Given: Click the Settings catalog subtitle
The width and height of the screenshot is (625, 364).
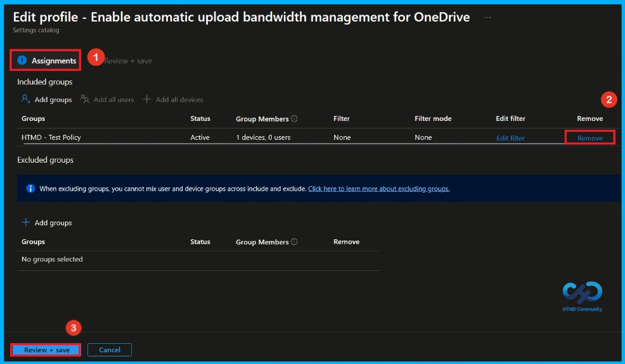Looking at the screenshot, I should 36,30.
